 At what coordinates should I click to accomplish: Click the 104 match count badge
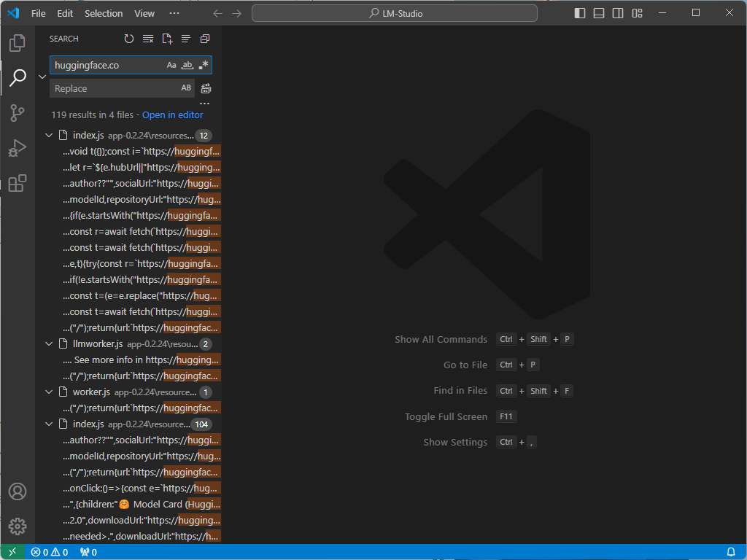tap(201, 424)
